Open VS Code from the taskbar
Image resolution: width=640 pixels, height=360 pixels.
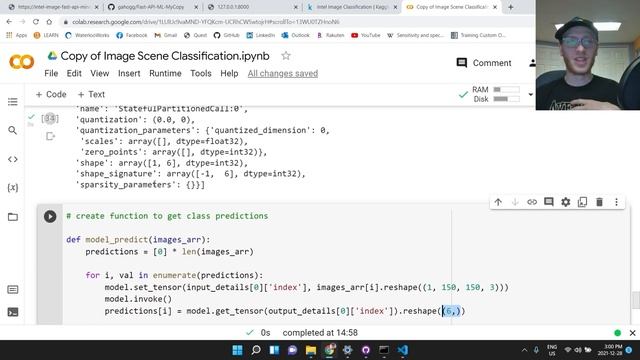[x=402, y=350]
